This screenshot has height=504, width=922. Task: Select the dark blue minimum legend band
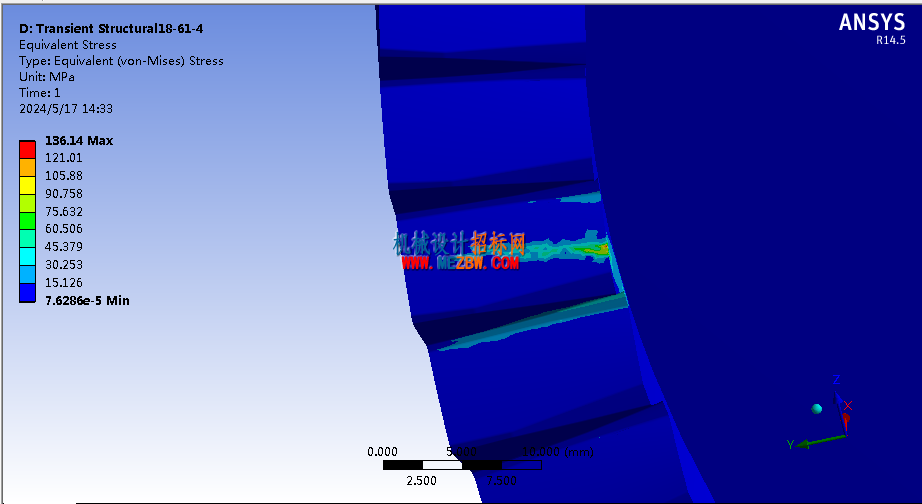tap(27, 292)
